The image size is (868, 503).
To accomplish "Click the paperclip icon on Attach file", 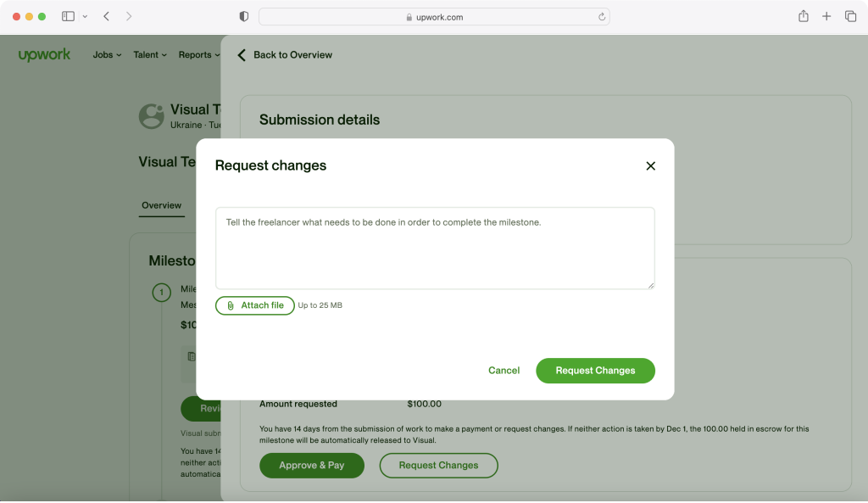I will tap(231, 305).
